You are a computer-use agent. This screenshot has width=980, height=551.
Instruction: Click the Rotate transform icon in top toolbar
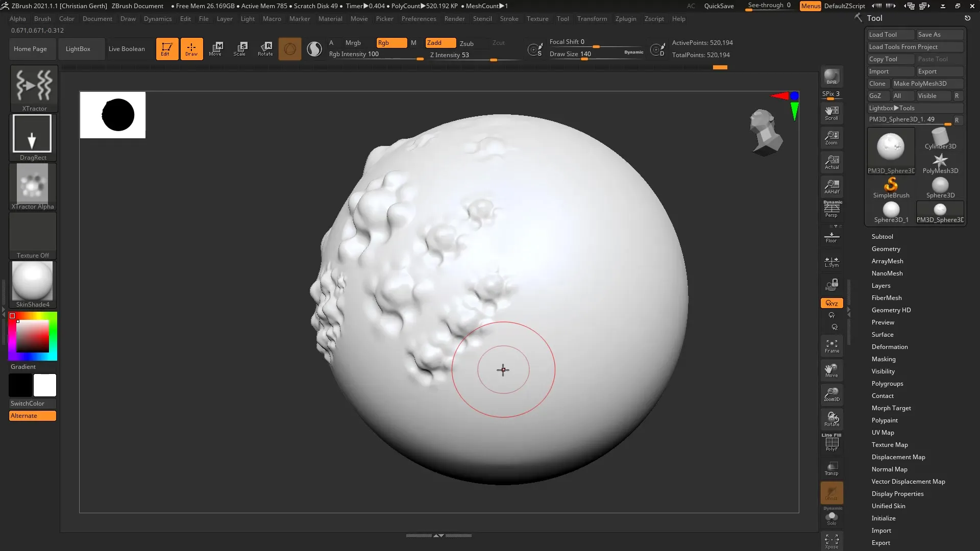(x=265, y=49)
